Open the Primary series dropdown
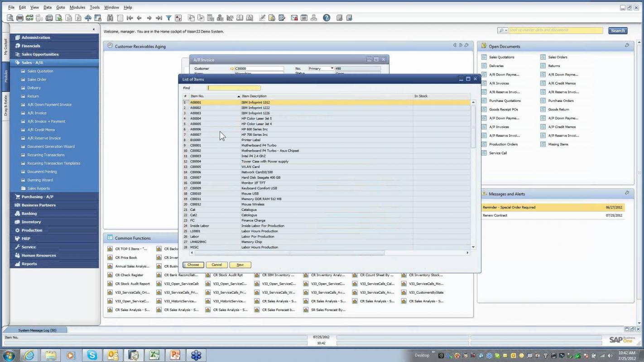644x362 pixels. (x=332, y=68)
